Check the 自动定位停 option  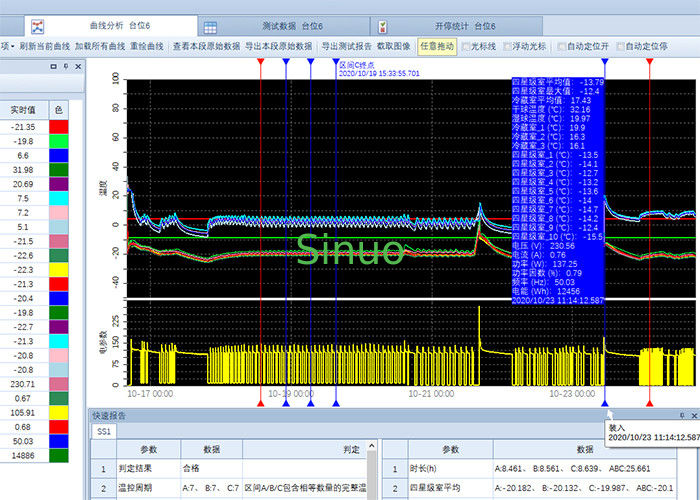[621, 46]
